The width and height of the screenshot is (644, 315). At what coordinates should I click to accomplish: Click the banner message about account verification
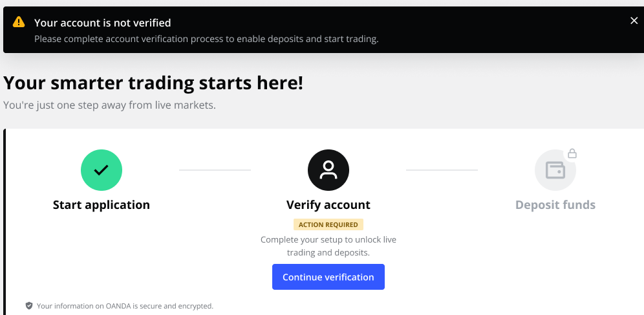206,39
